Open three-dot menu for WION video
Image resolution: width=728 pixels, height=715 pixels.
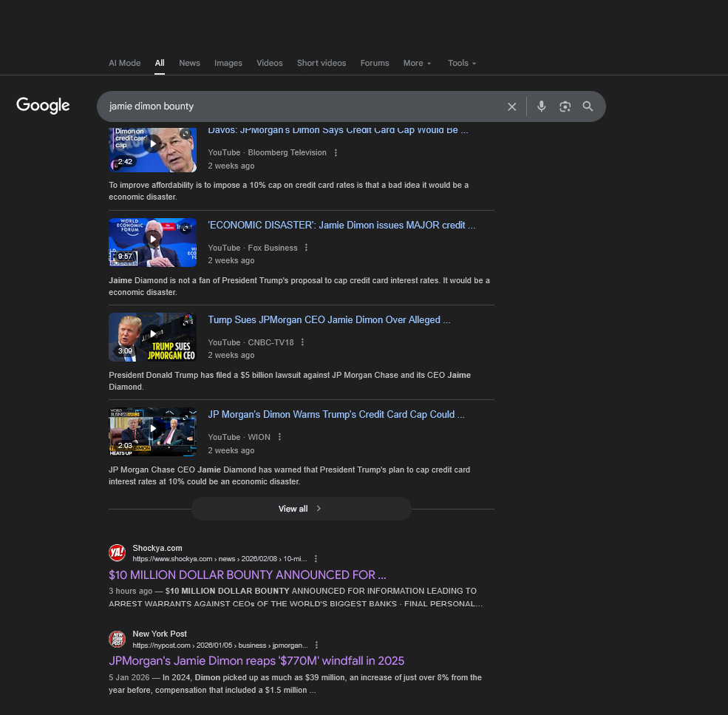coord(279,437)
